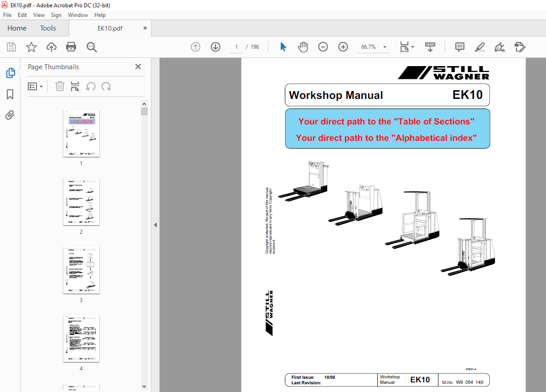The height and width of the screenshot is (392, 546).
Task: Rotate page clockwise in thumbnails panel
Action: click(106, 86)
